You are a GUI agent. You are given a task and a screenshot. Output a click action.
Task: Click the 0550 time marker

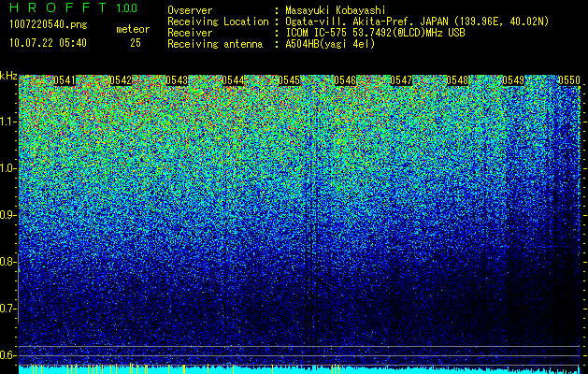tap(569, 80)
